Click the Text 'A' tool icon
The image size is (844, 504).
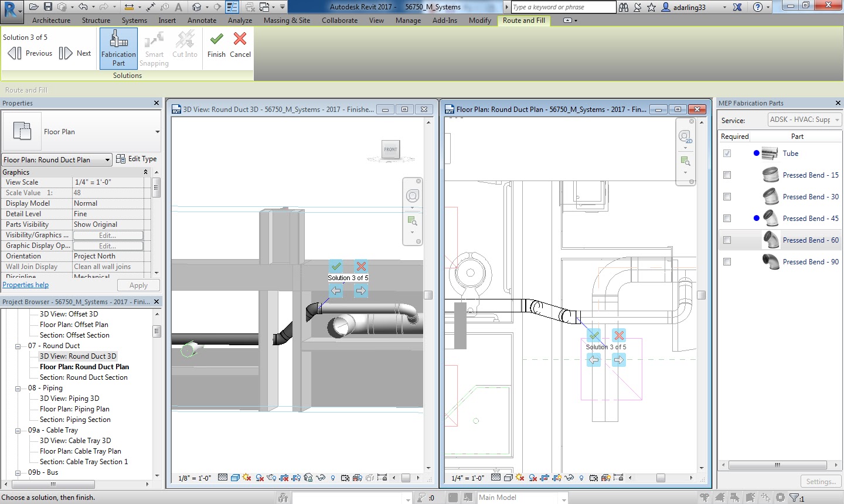coord(178,7)
